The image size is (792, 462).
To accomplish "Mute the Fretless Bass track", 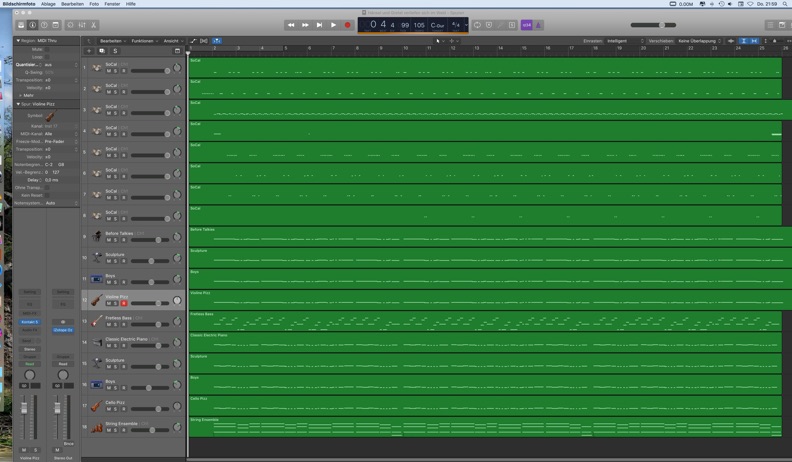I will click(x=109, y=325).
